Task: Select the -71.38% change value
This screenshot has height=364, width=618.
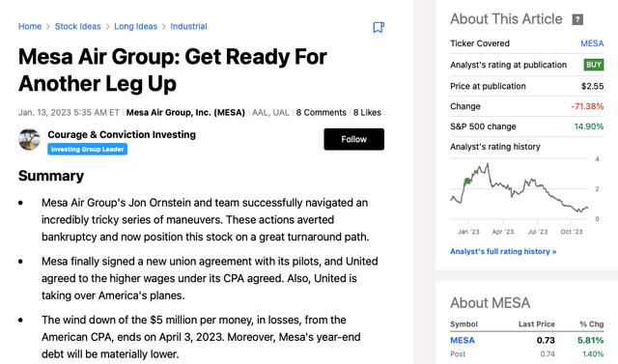Action: tap(587, 106)
